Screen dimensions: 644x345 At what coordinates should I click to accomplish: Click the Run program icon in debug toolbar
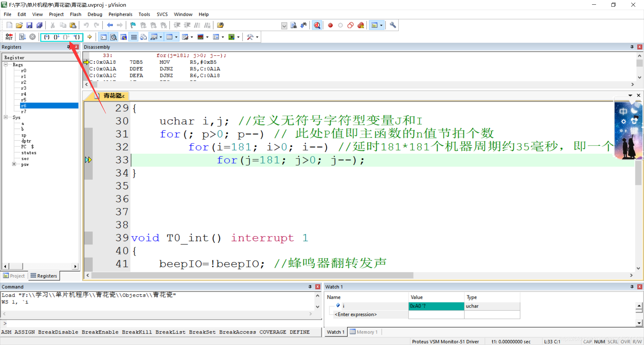point(22,37)
